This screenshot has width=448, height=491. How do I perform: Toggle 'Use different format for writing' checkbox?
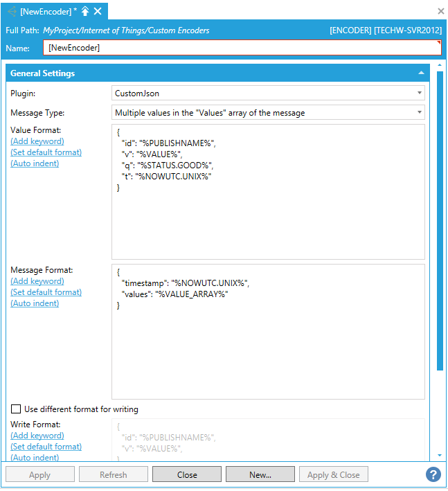click(x=16, y=409)
